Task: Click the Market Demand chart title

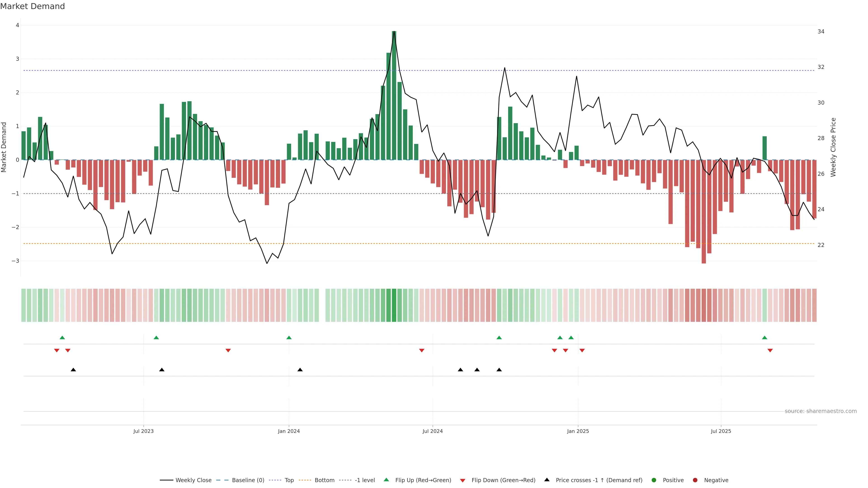Action: (x=32, y=6)
